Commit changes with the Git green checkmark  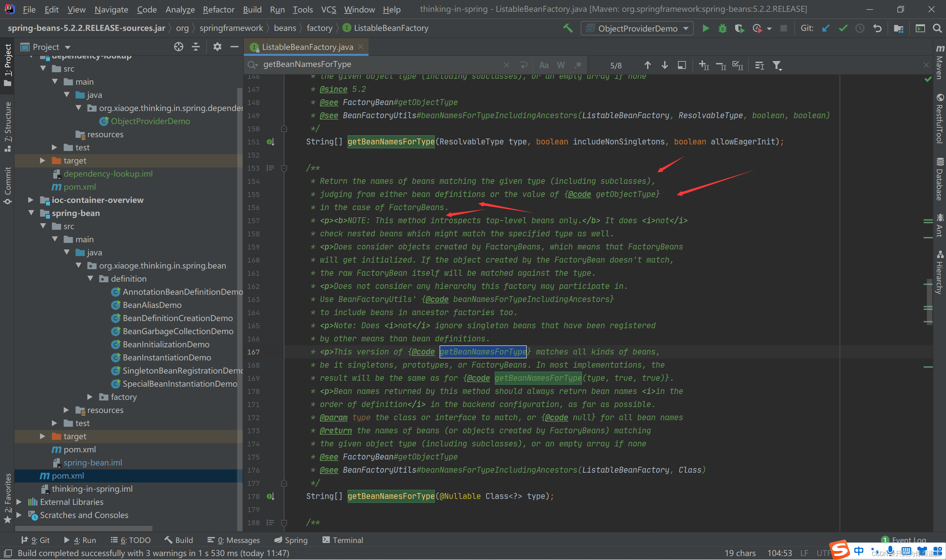click(843, 28)
